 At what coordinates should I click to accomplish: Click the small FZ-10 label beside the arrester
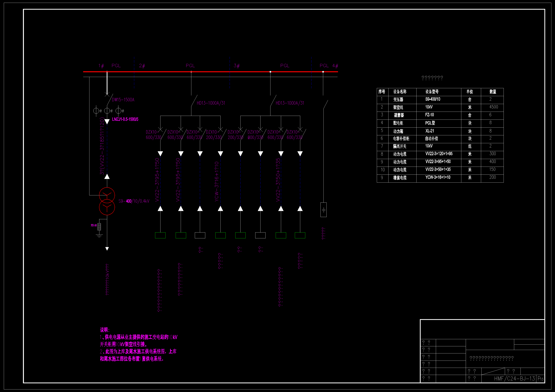[94, 225]
